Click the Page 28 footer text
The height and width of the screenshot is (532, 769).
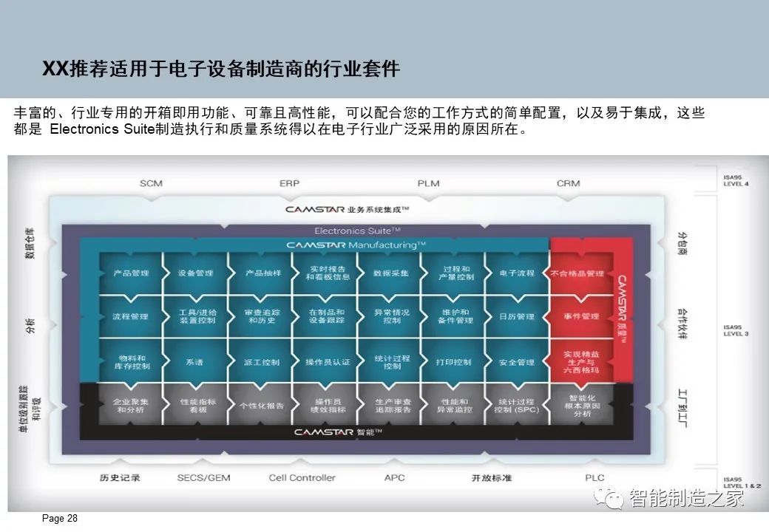coord(60,518)
